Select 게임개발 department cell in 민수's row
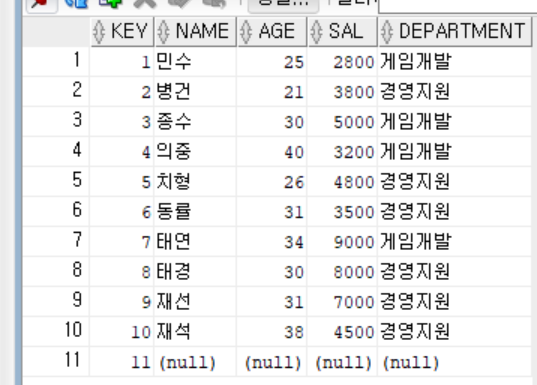Viewport: 537px width, 385px height. [x=454, y=62]
